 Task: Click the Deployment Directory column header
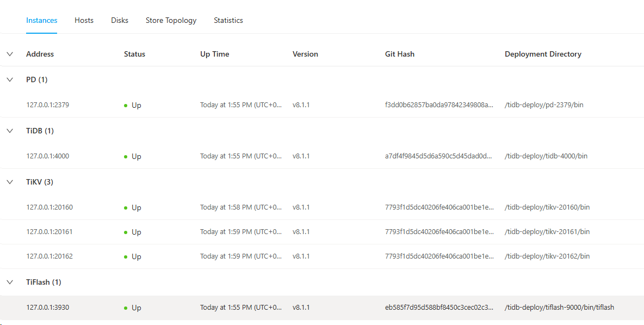pos(543,54)
